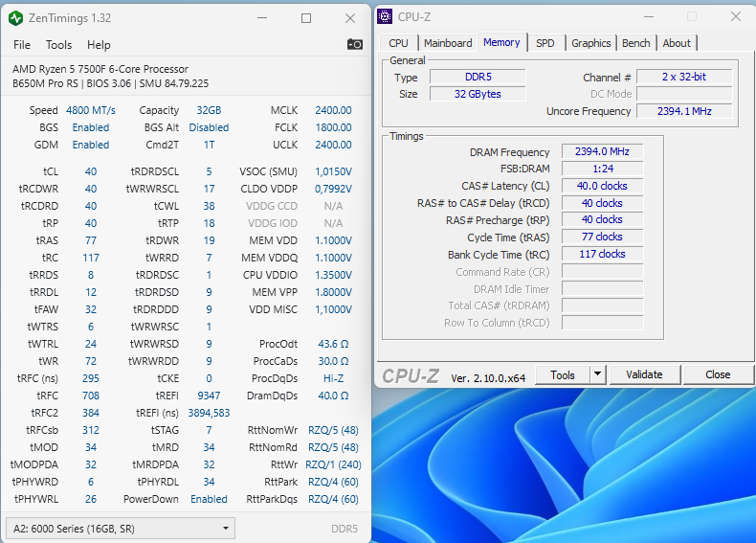
Task: Click the CPU-Z title bar icon
Action: pyautogui.click(x=385, y=17)
